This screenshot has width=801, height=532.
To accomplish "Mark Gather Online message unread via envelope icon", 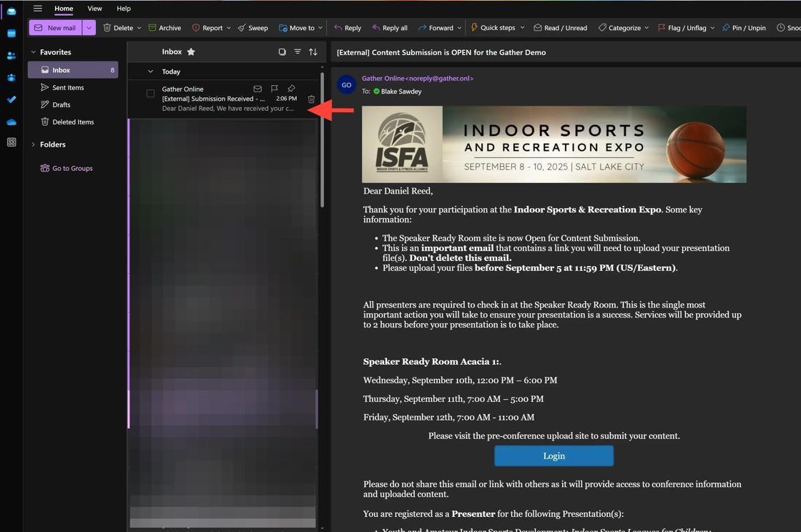I will [257, 89].
